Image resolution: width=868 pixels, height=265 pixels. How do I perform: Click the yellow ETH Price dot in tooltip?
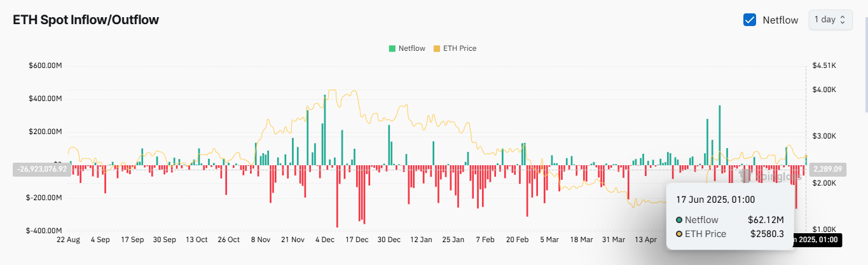click(x=679, y=234)
